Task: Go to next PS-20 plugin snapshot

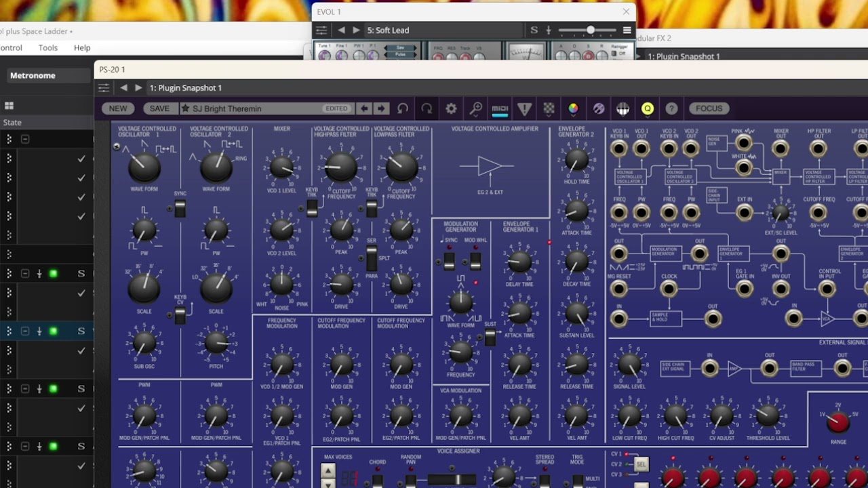Action: point(138,87)
